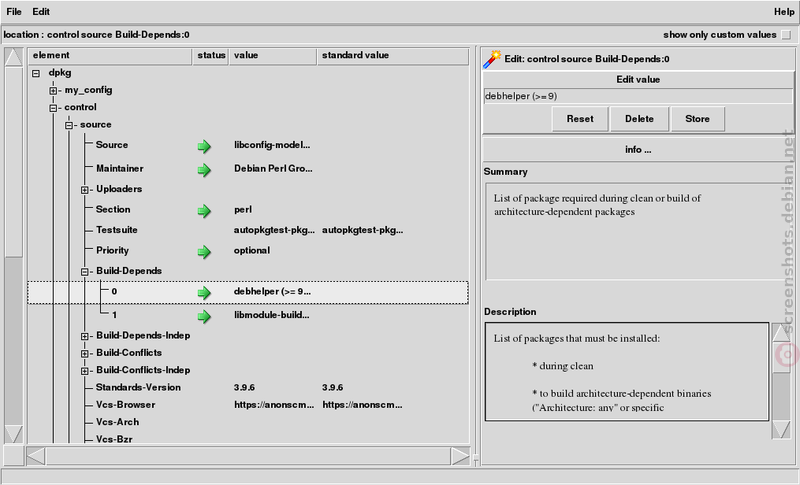This screenshot has width=800, height=485.
Task: Click the green arrow status for Source
Action: pos(204,147)
